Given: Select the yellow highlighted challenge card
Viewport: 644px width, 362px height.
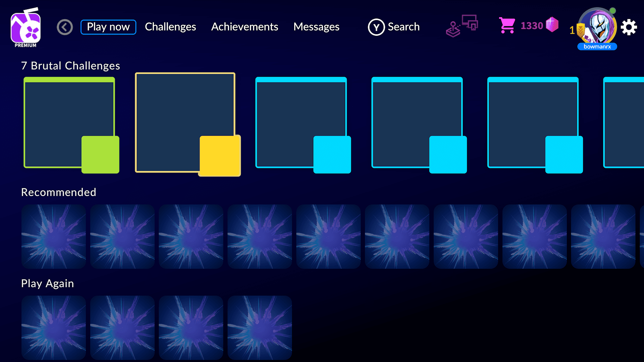Looking at the screenshot, I should 185,123.
